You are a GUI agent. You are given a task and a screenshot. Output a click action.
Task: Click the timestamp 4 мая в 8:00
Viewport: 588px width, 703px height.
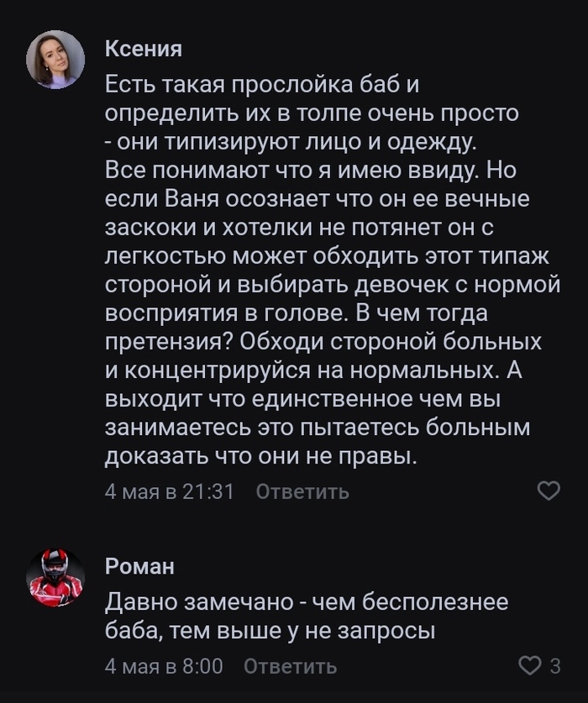coord(163,666)
